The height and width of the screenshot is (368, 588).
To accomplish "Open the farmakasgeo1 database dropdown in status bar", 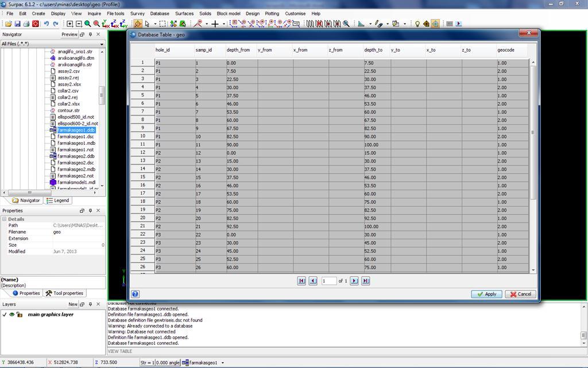I will [x=223, y=363].
